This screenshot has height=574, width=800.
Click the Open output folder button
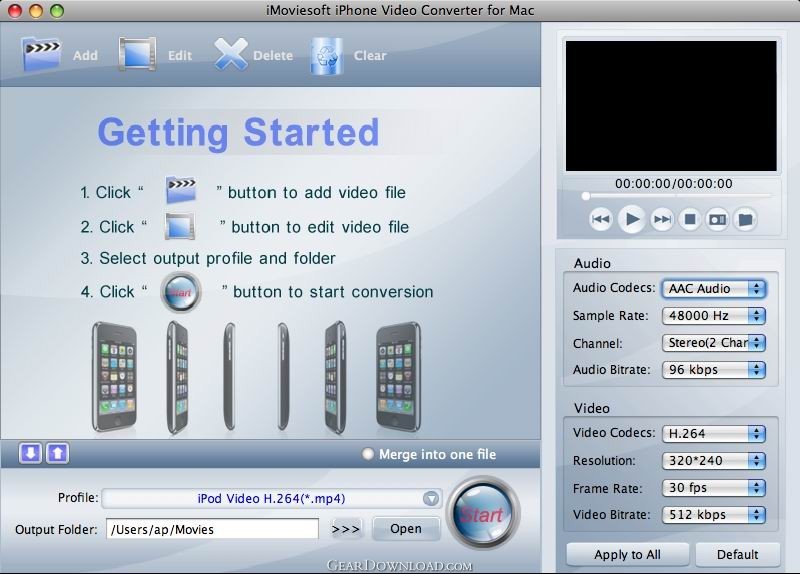coord(406,529)
